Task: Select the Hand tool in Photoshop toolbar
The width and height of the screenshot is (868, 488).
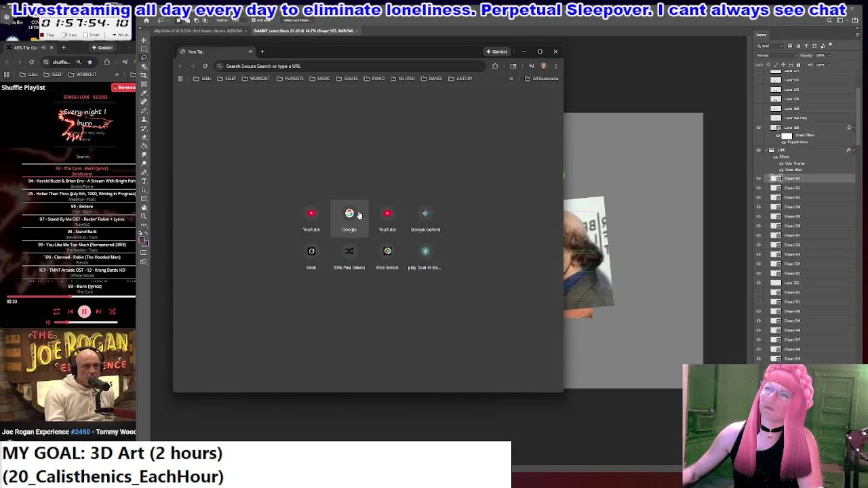Action: pos(144,207)
